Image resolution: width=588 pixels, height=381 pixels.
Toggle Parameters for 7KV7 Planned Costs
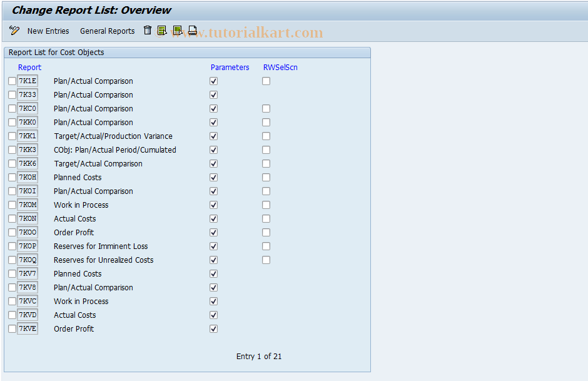point(213,273)
